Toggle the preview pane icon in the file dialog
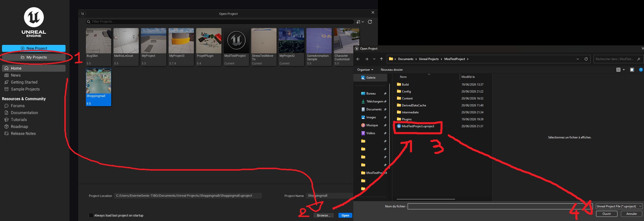 632,70
